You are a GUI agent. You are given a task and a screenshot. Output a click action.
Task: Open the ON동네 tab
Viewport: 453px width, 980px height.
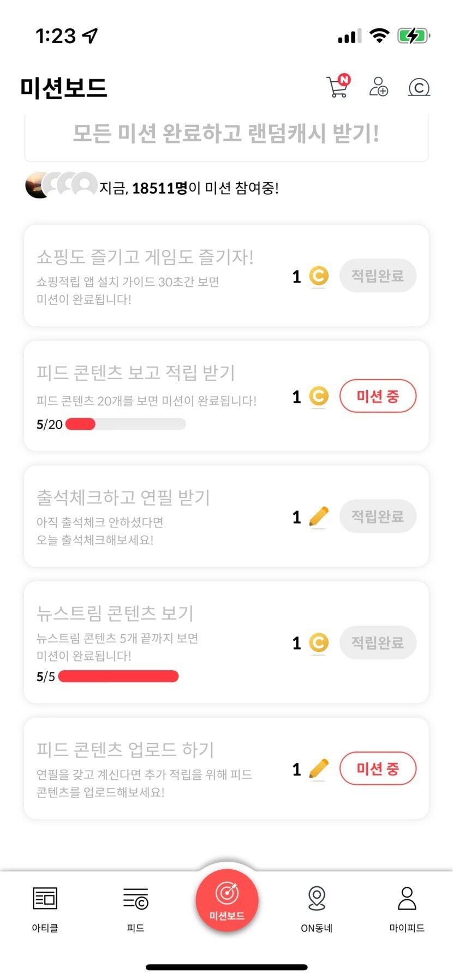click(317, 909)
